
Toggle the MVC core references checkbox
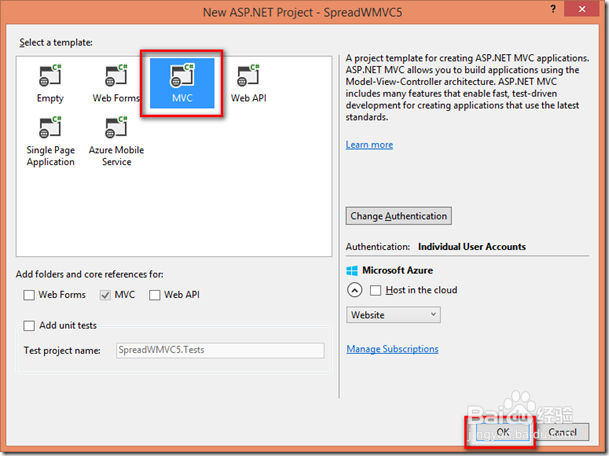(105, 295)
